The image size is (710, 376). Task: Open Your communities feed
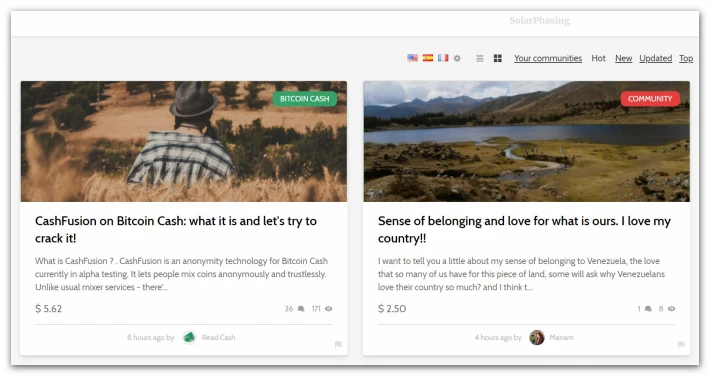click(547, 58)
